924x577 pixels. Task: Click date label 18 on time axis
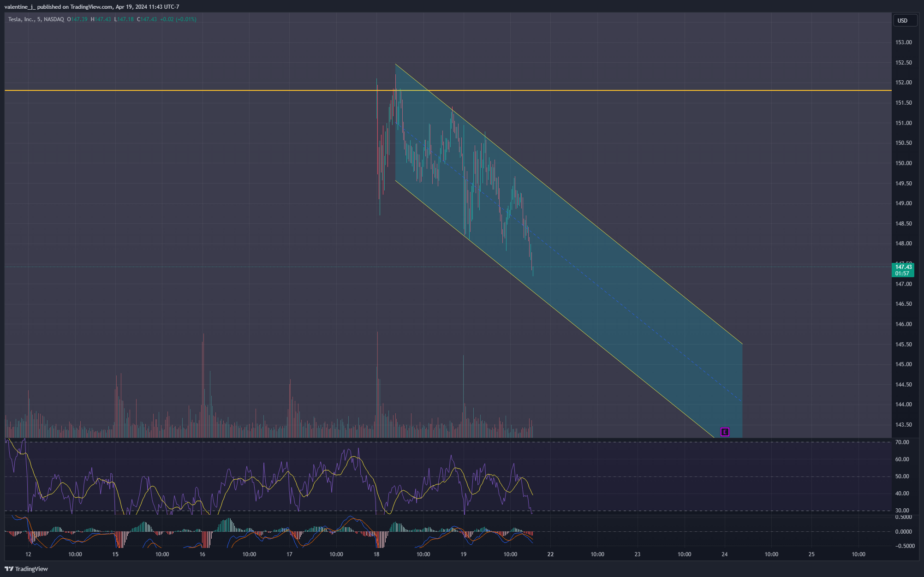click(x=376, y=554)
